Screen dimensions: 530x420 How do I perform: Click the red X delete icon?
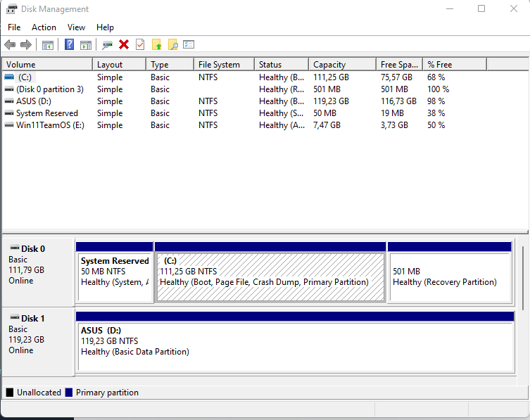[124, 45]
